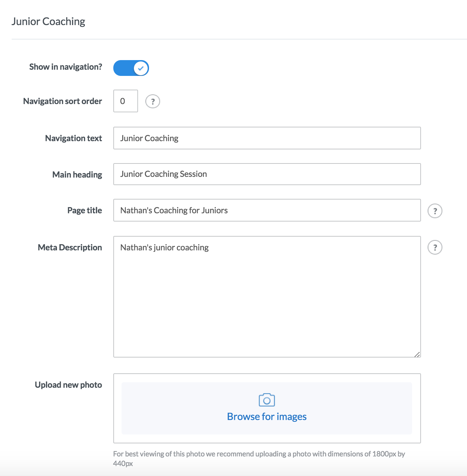Click inside the Page title input
The height and width of the screenshot is (476, 467).
(x=267, y=210)
